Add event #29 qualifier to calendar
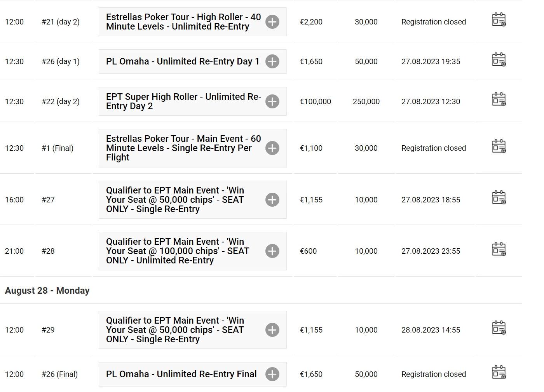 499,328
